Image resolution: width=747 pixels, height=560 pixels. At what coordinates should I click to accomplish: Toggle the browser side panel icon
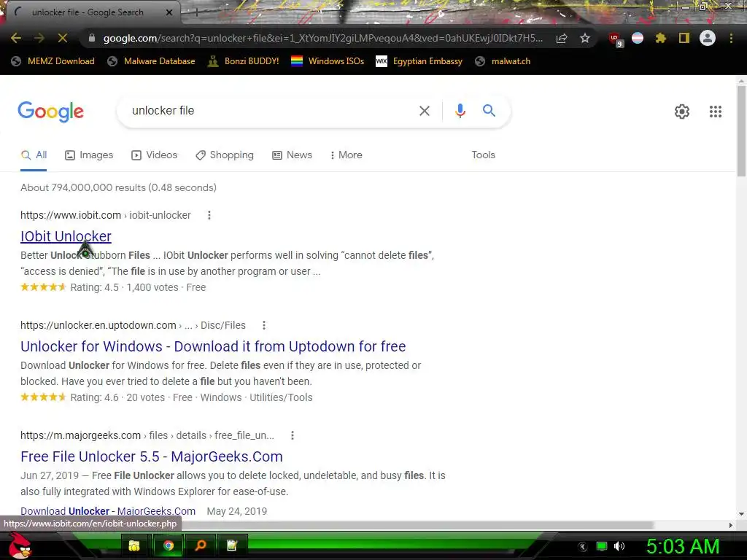[x=684, y=38]
